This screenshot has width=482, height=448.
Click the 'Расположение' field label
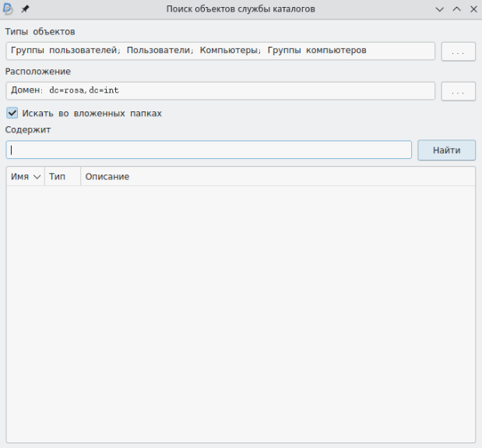tap(38, 71)
